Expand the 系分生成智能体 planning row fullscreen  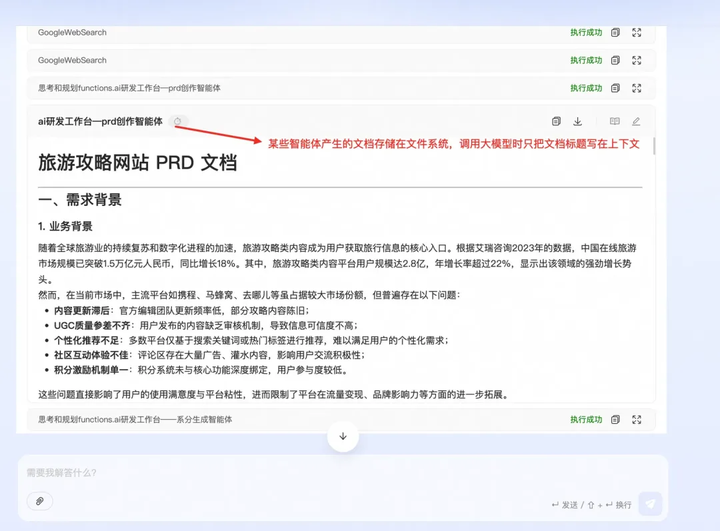click(636, 419)
